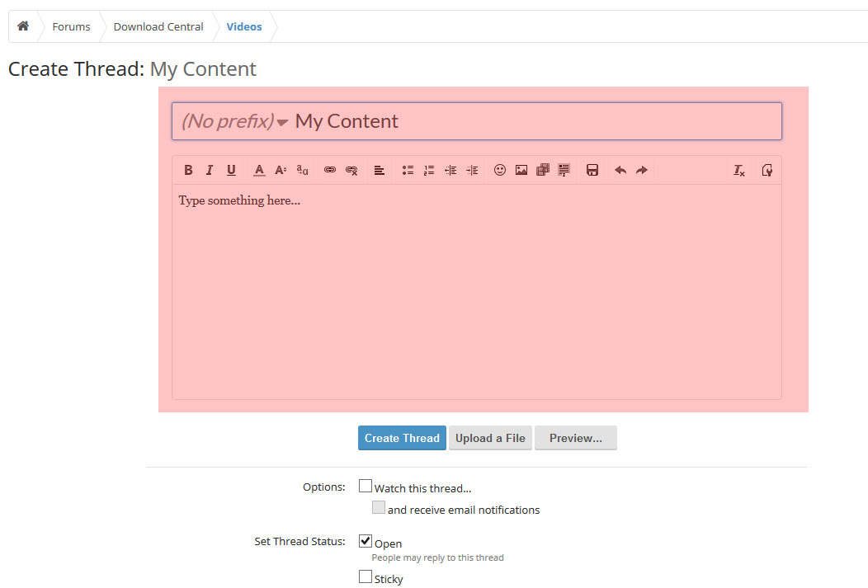Click the insert image icon

pyautogui.click(x=521, y=170)
